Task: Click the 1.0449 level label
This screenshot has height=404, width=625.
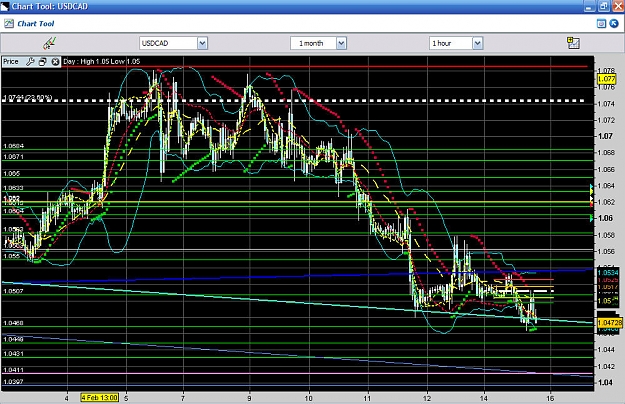Action: tap(13, 339)
